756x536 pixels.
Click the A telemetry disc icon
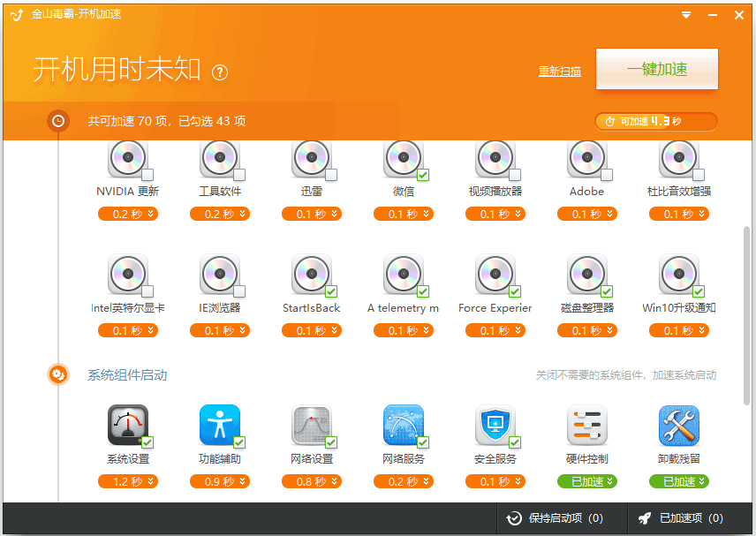(404, 275)
